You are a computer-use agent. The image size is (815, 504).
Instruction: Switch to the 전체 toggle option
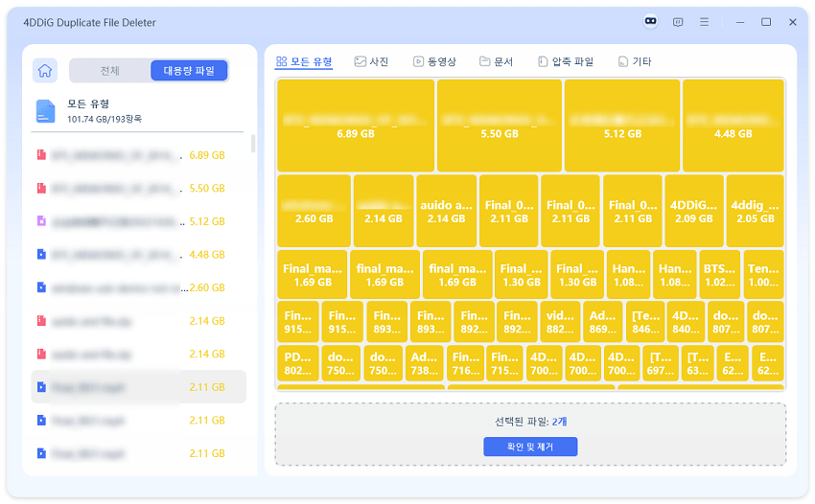click(110, 70)
